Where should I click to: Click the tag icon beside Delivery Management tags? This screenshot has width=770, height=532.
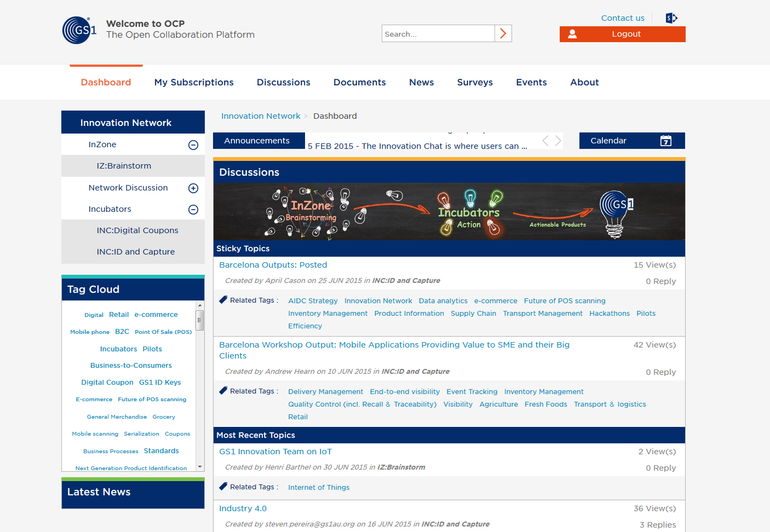pos(223,391)
